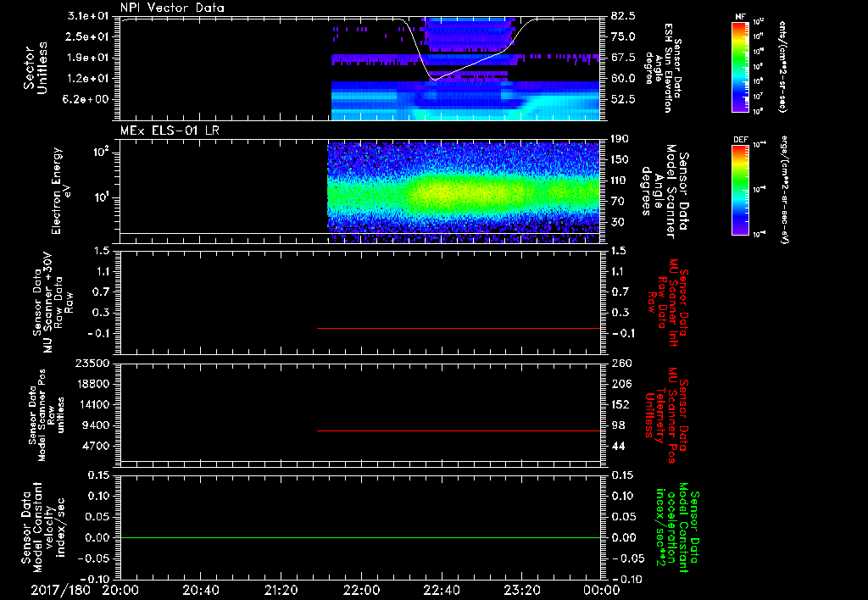This screenshot has height=600, width=868.
Task: Click the "75.0" sun elevation tick value
Action: point(623,36)
